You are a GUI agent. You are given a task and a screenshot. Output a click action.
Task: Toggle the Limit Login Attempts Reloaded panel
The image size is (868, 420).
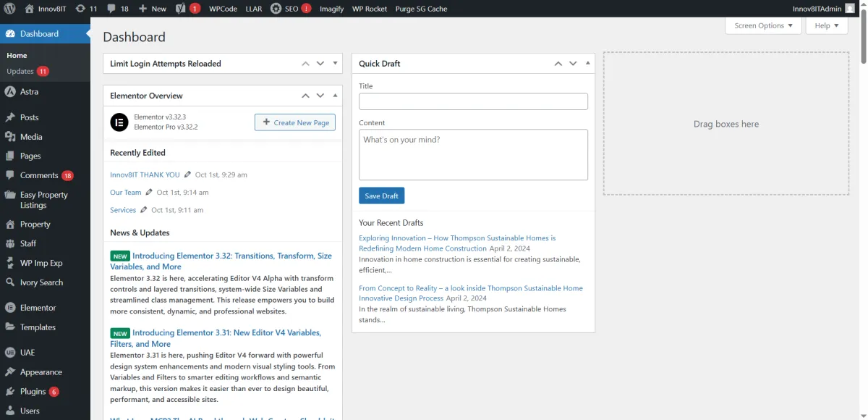tap(335, 64)
